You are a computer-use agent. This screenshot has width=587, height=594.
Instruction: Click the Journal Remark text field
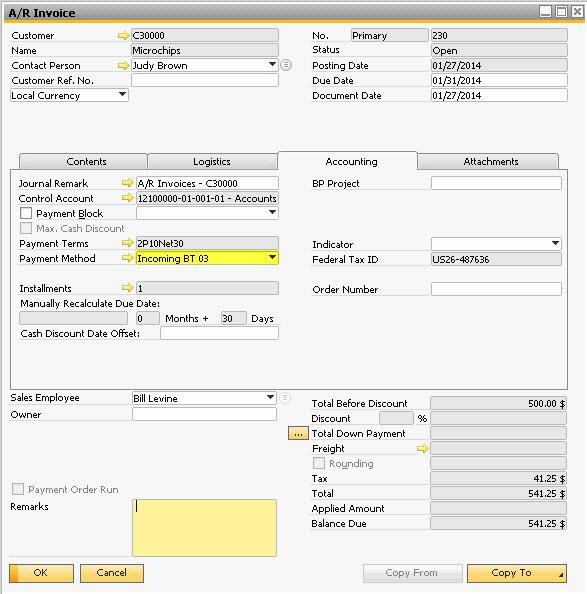[x=207, y=183]
